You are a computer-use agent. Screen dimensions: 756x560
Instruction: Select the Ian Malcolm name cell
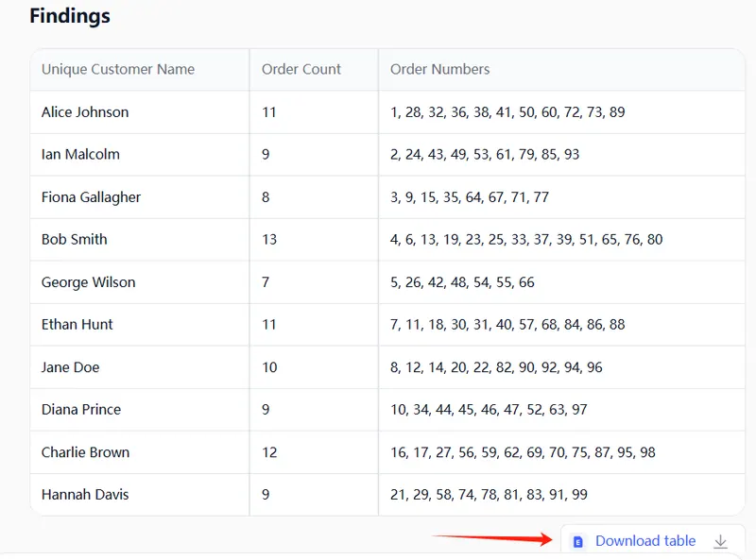point(80,154)
